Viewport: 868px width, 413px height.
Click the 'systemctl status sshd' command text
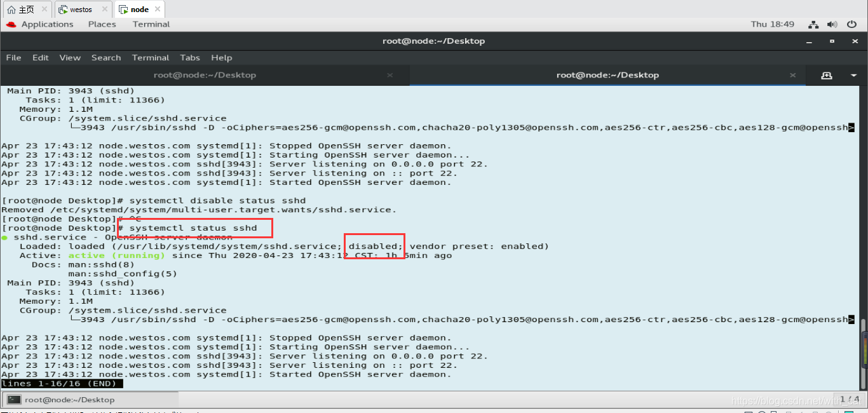point(193,228)
